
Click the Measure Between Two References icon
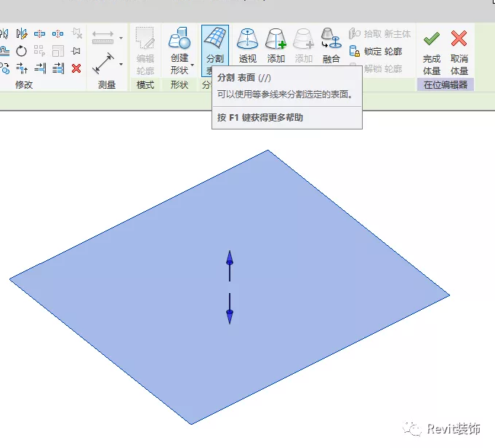pyautogui.click(x=103, y=37)
